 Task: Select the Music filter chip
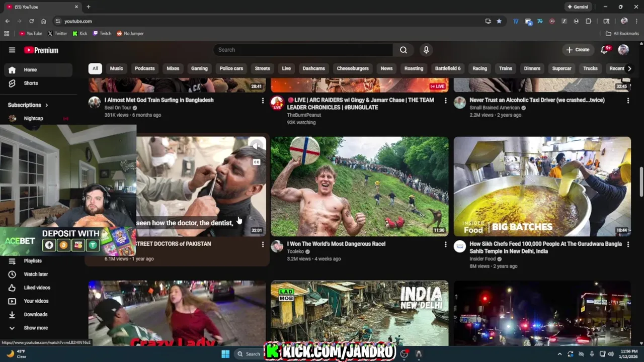[x=116, y=68]
